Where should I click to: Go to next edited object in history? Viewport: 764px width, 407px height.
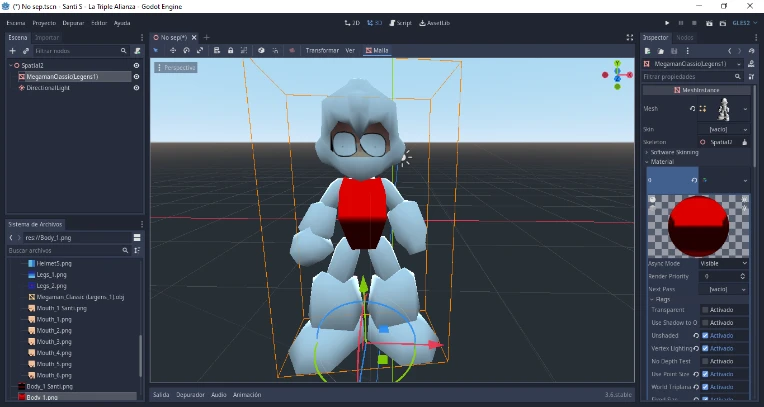[x=739, y=51]
